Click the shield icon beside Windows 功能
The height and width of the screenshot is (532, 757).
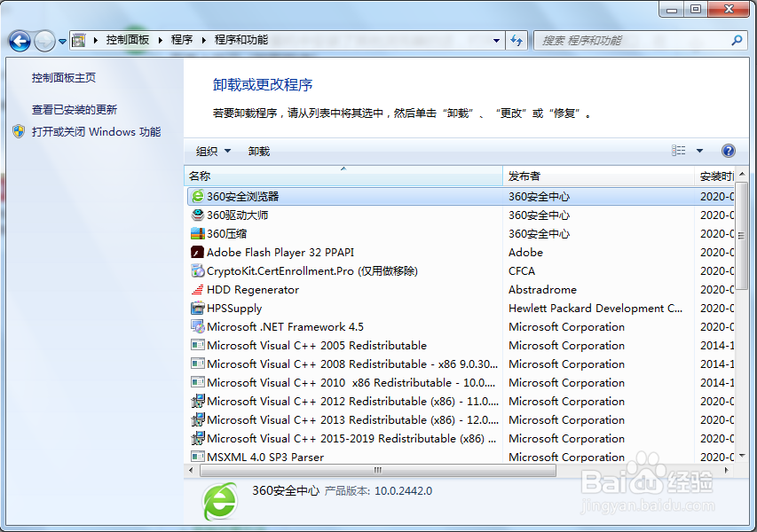tap(19, 131)
